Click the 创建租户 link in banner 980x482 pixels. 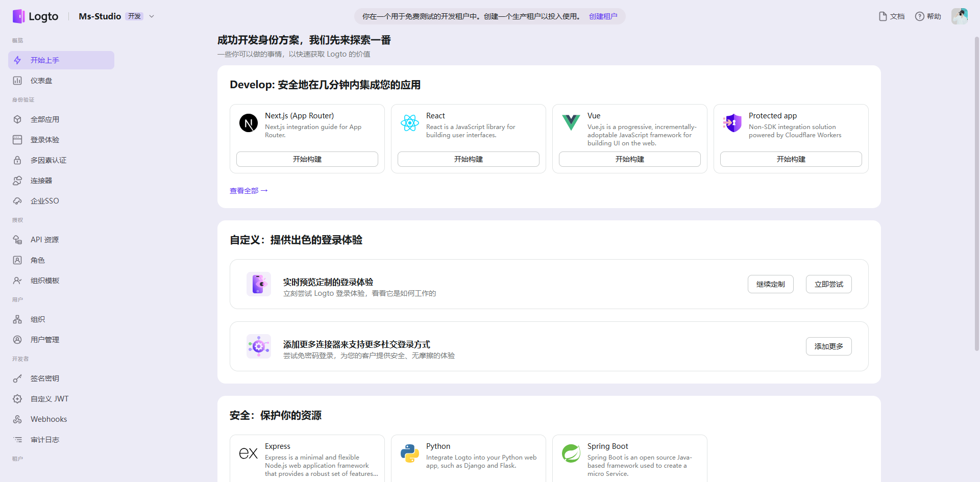click(603, 16)
